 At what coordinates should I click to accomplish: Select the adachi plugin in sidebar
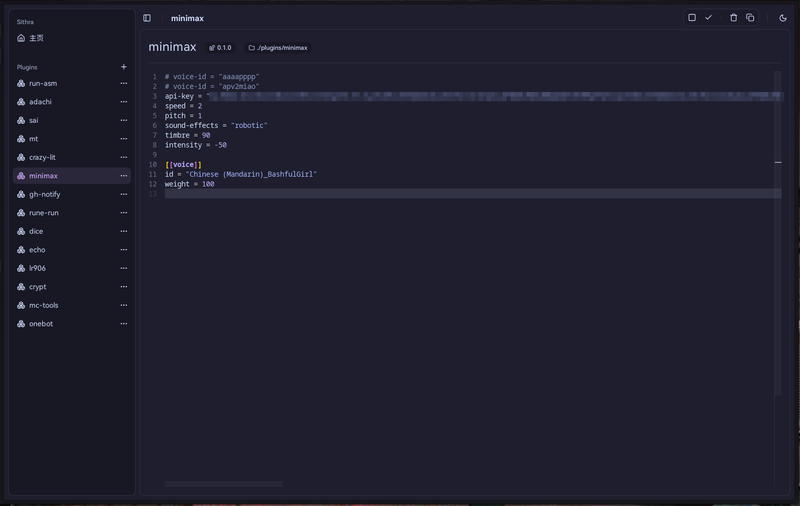[x=40, y=102]
